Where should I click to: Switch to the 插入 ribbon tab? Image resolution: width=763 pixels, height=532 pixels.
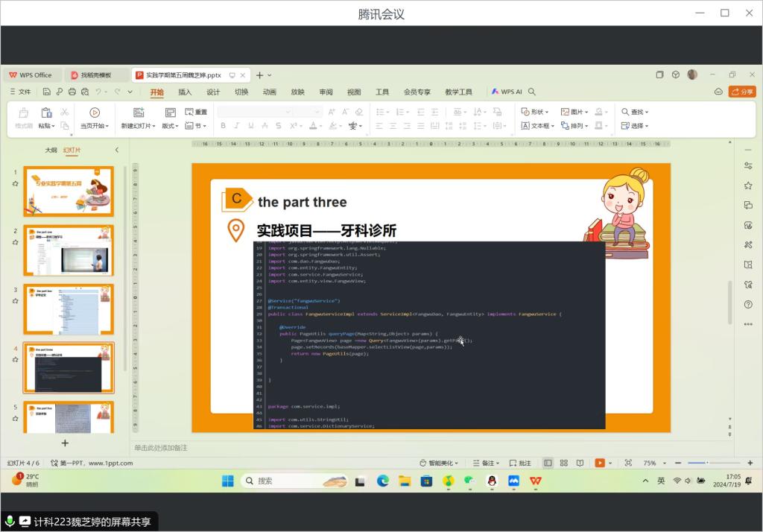185,92
